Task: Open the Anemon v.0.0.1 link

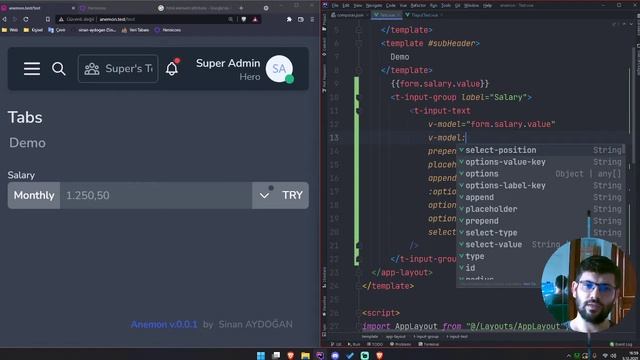Action: [164, 324]
